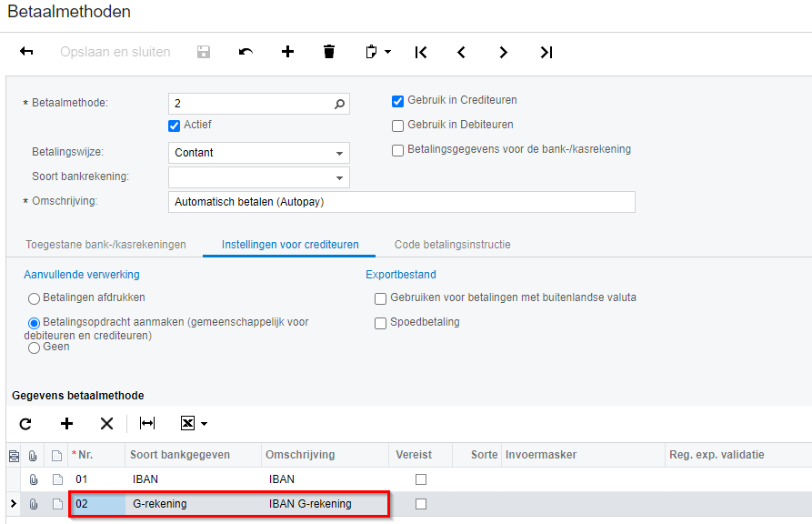
Task: Go to first record icon
Action: click(x=420, y=52)
